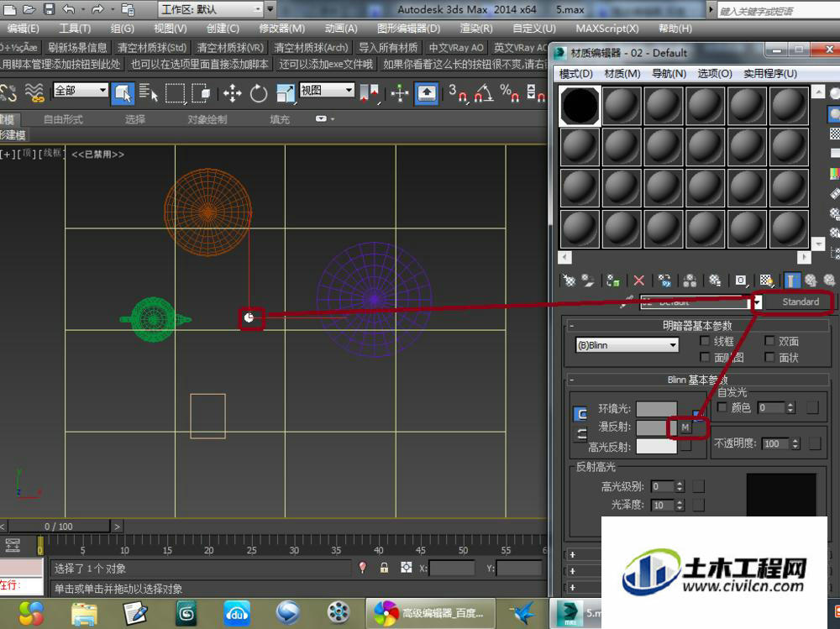Click Show Shaded Material in Viewport icon
Image resolution: width=840 pixels, height=629 pixels.
coord(766,280)
